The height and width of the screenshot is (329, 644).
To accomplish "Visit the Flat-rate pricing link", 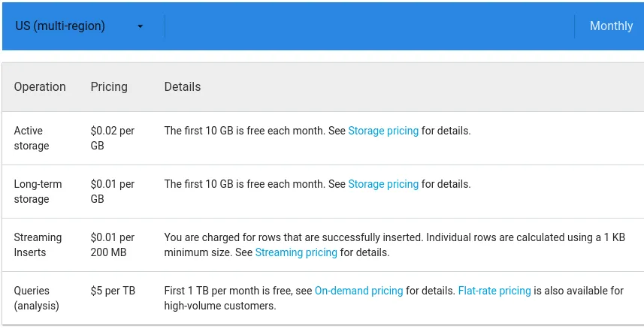I will tap(494, 291).
